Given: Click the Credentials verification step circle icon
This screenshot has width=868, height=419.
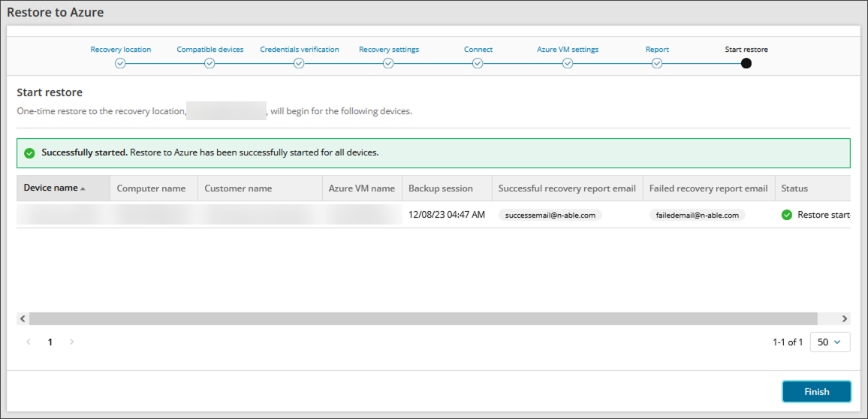Looking at the screenshot, I should pyautogui.click(x=299, y=64).
